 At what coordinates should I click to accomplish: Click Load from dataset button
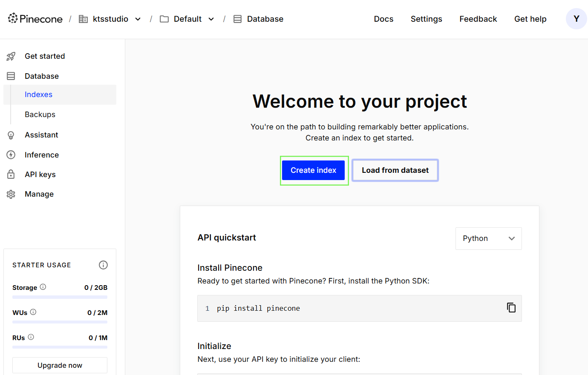point(395,170)
